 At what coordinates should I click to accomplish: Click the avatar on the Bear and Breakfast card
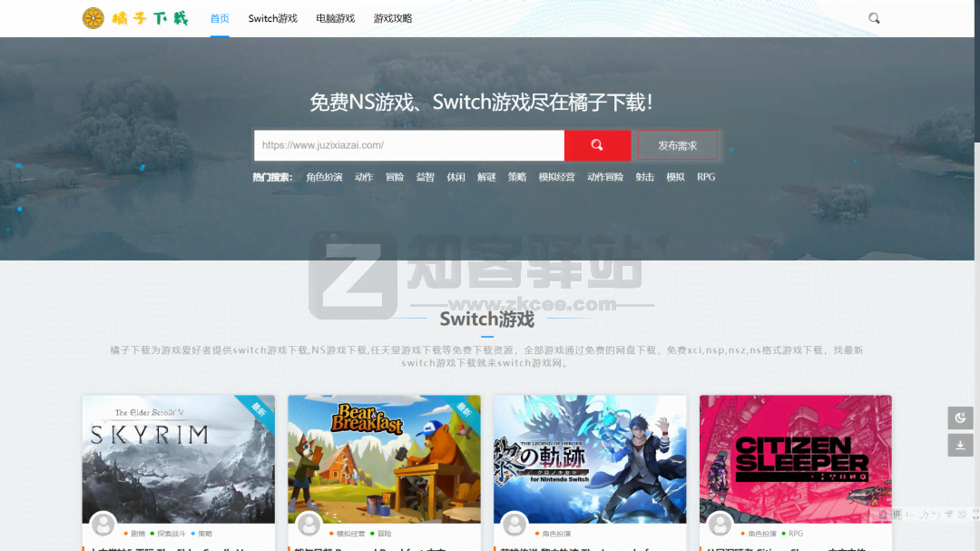pos(309,525)
